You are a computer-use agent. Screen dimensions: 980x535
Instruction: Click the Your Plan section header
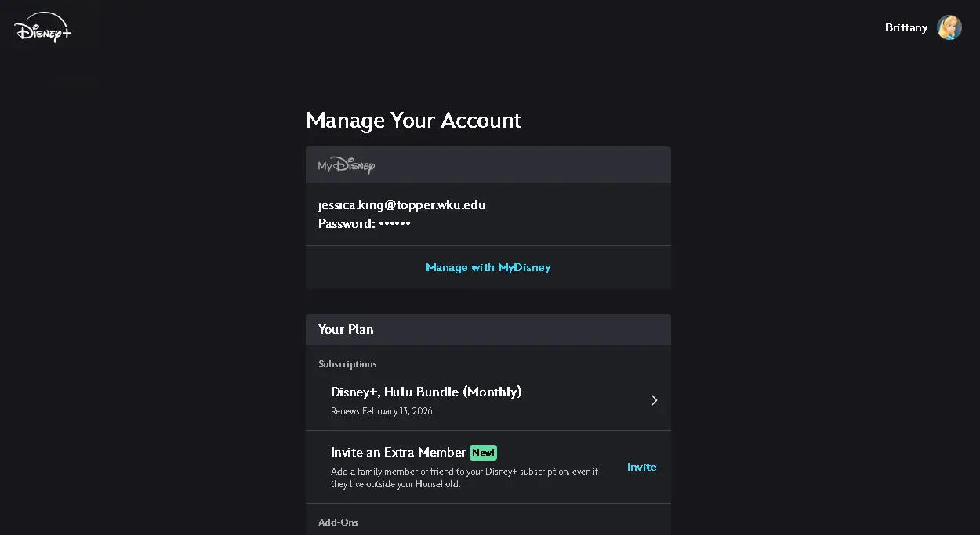pos(488,330)
